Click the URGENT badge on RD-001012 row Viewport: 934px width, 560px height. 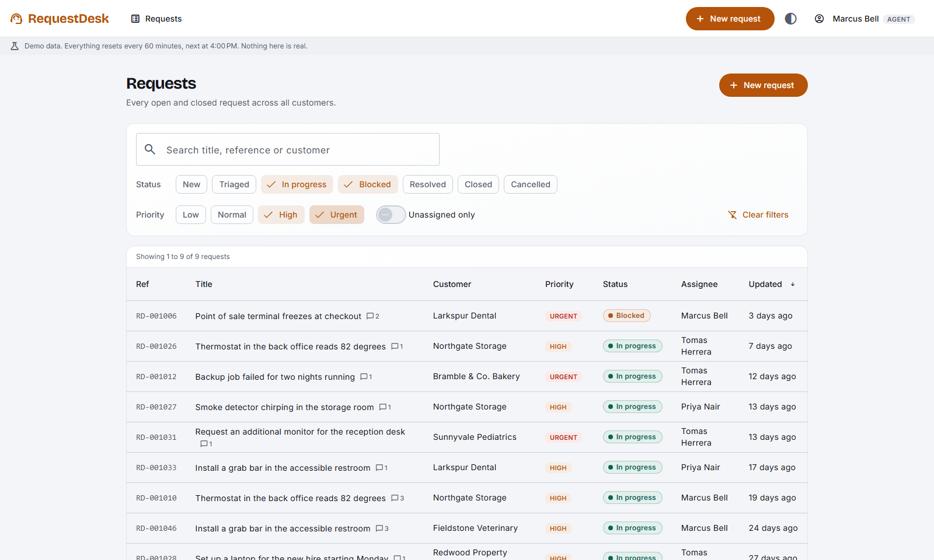pyautogui.click(x=563, y=377)
